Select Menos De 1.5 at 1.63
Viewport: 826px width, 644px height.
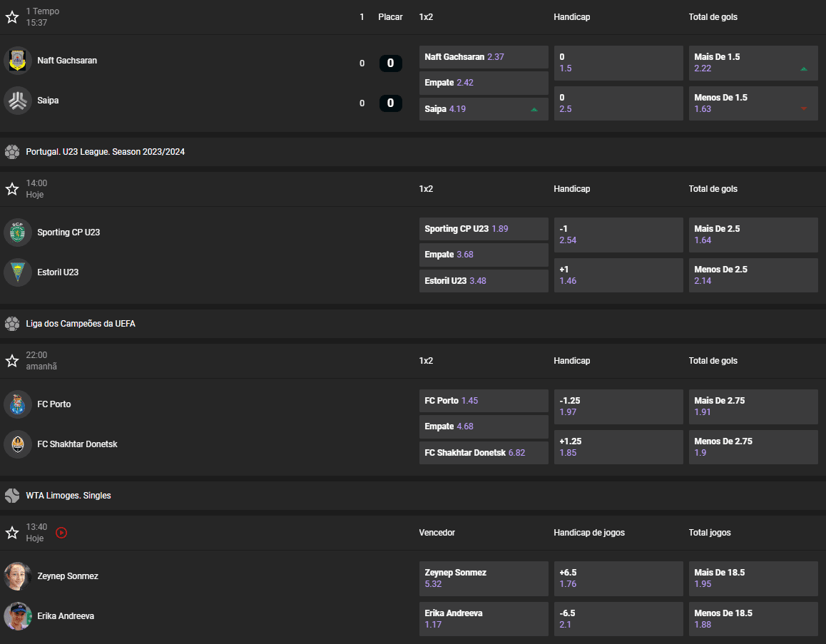point(753,103)
